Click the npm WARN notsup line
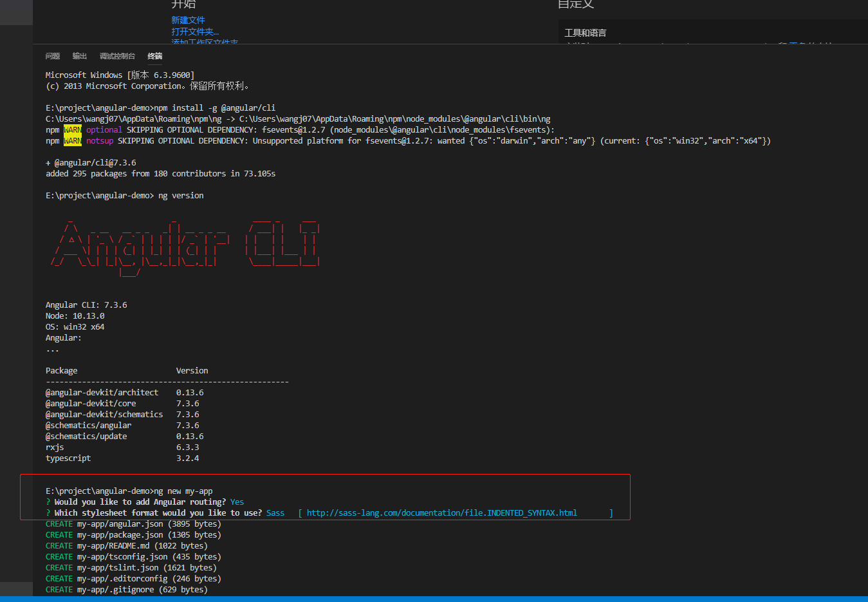 pos(408,141)
